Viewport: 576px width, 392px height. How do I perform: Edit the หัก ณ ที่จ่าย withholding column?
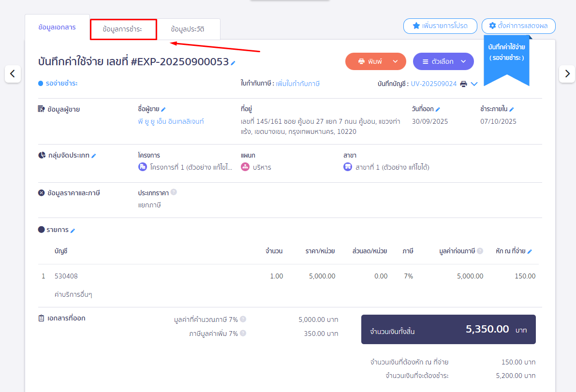tap(530, 251)
